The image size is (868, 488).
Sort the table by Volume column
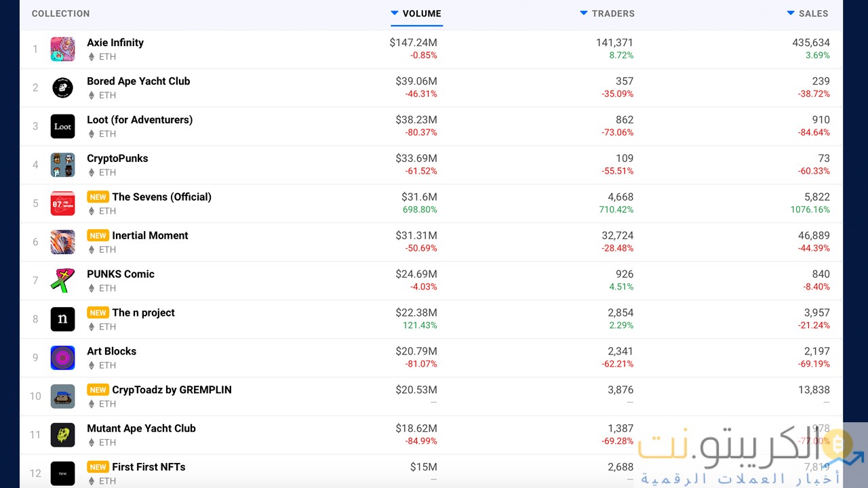(416, 14)
